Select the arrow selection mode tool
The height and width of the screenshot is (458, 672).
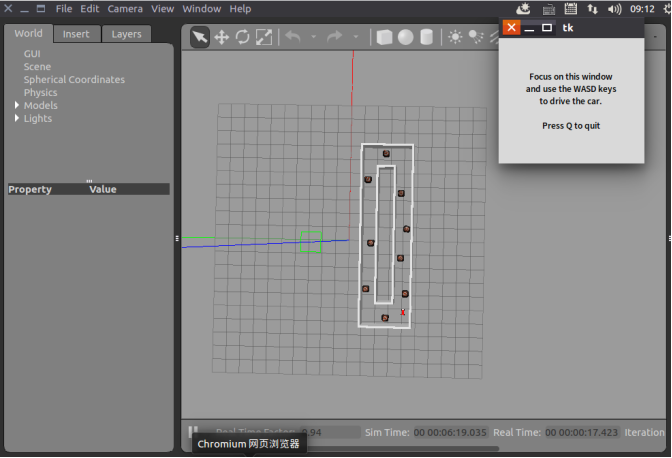click(200, 37)
